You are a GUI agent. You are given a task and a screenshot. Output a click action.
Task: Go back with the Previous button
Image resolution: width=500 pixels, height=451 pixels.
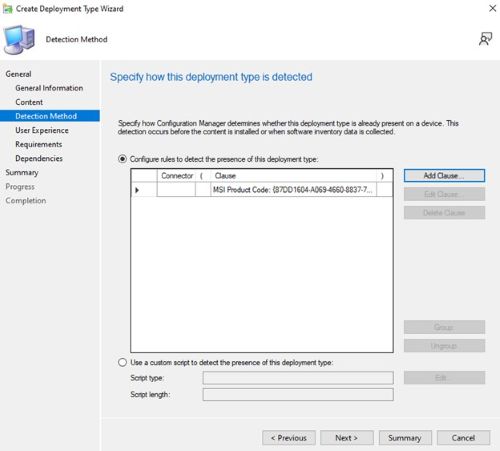[x=289, y=438]
